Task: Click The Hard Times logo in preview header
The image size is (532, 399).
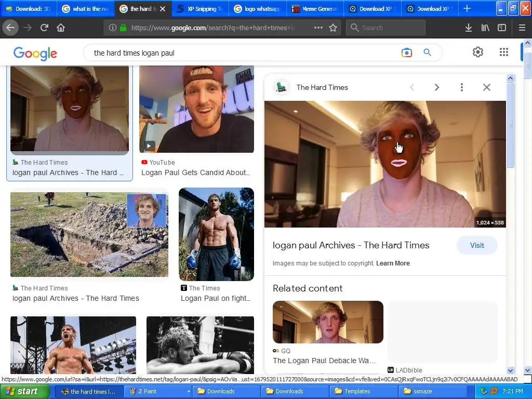Action: coord(281,87)
